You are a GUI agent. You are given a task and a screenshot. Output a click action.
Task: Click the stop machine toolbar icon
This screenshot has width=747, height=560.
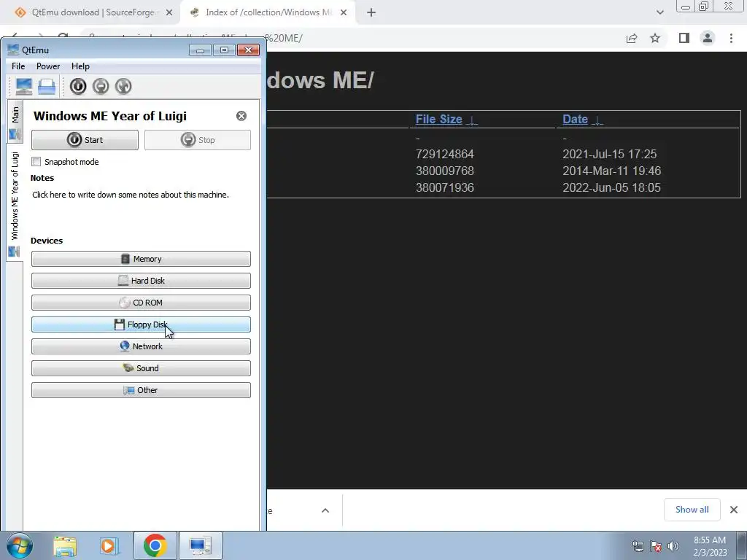click(101, 86)
